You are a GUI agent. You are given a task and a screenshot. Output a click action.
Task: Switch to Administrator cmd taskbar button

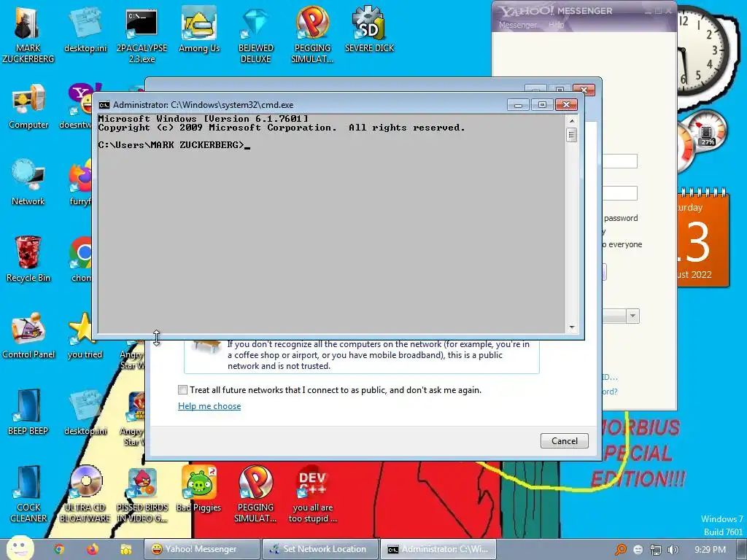point(438,549)
